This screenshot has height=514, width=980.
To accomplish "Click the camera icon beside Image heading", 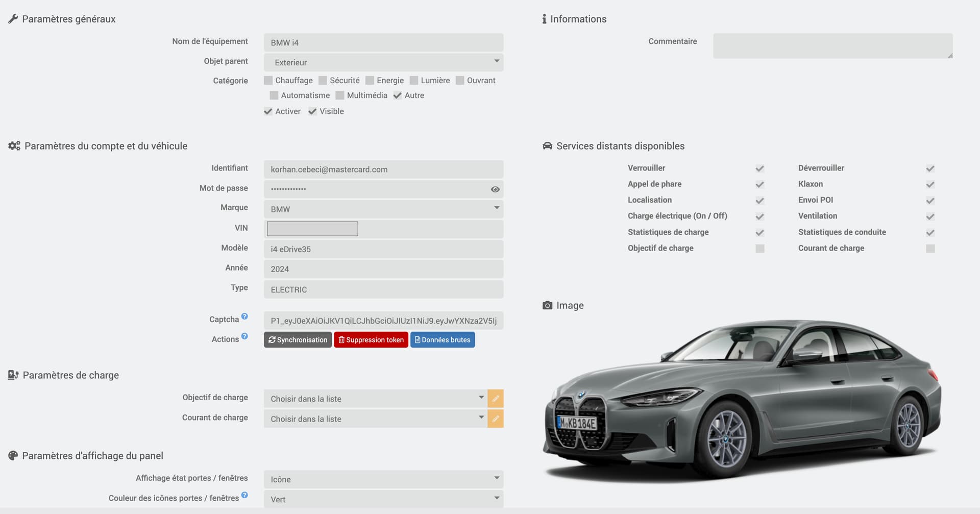I will [547, 305].
